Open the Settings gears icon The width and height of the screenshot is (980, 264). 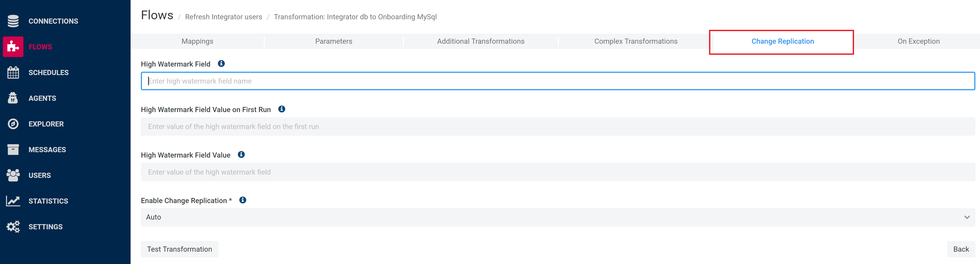[13, 227]
